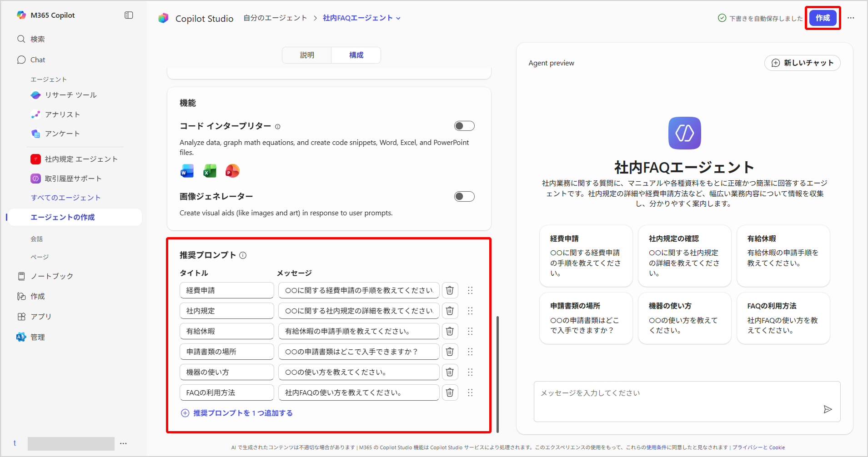Click the 作成 button at top right

pos(822,18)
